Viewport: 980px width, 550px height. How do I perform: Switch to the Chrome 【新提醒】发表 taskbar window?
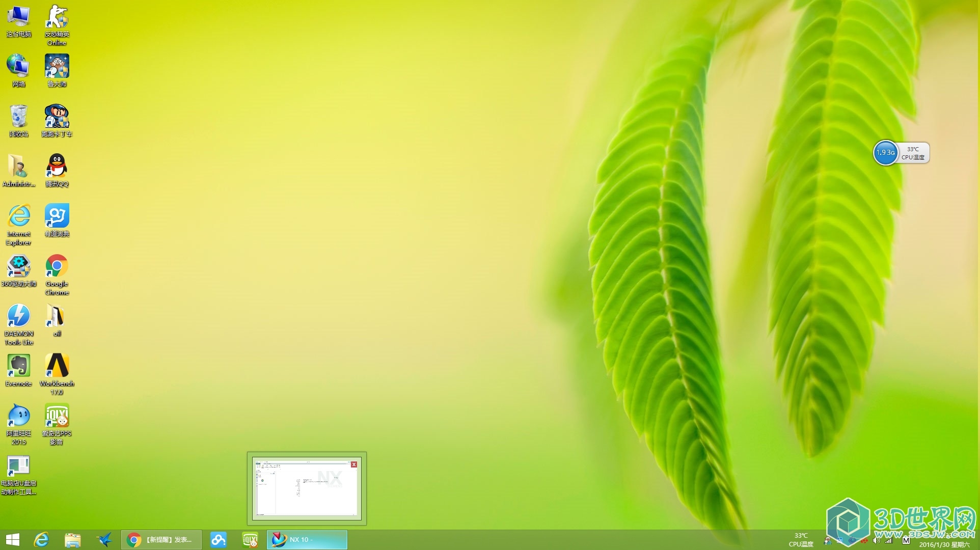(x=161, y=540)
